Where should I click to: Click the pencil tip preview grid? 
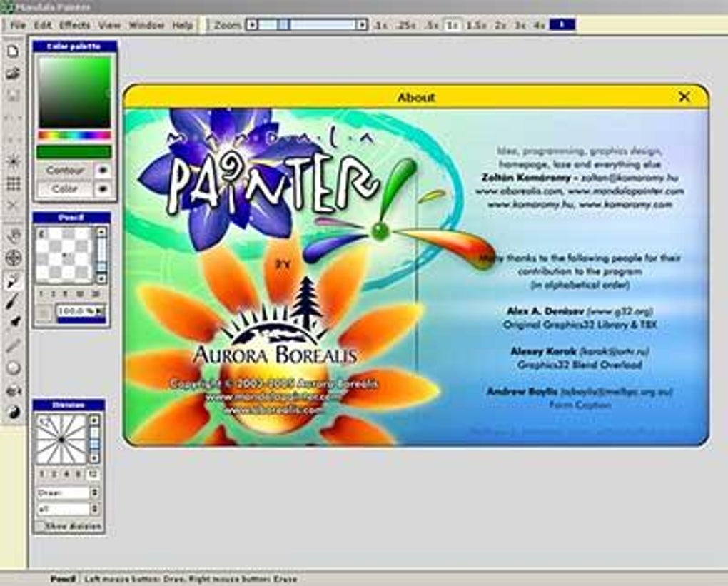click(65, 255)
